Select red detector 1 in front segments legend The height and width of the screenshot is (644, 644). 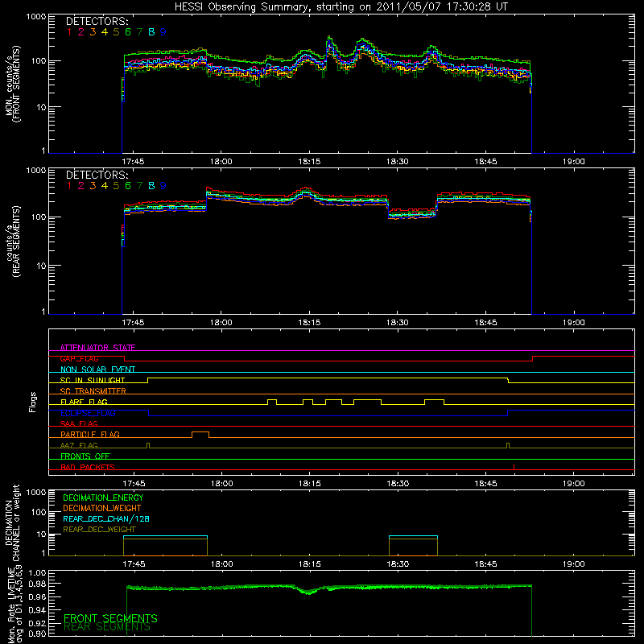click(69, 32)
